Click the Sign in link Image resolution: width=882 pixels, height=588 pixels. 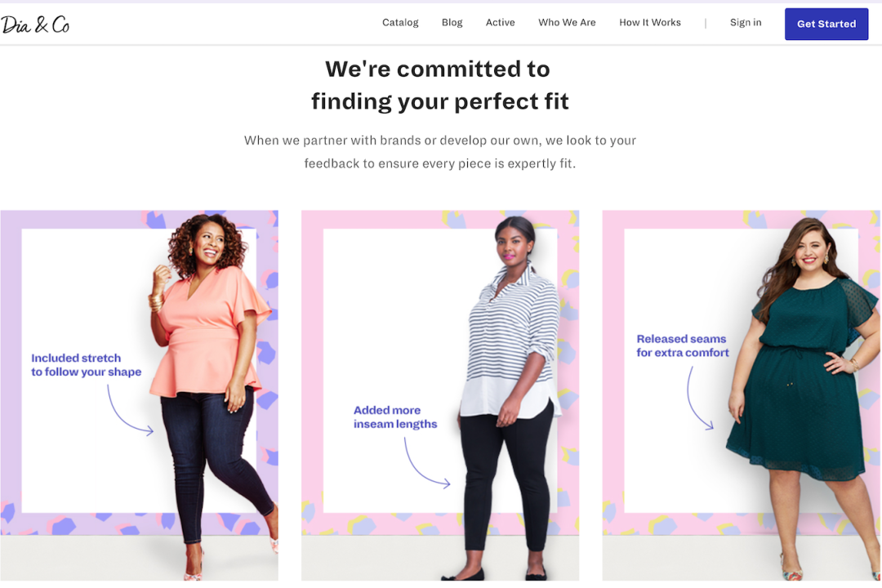[746, 23]
